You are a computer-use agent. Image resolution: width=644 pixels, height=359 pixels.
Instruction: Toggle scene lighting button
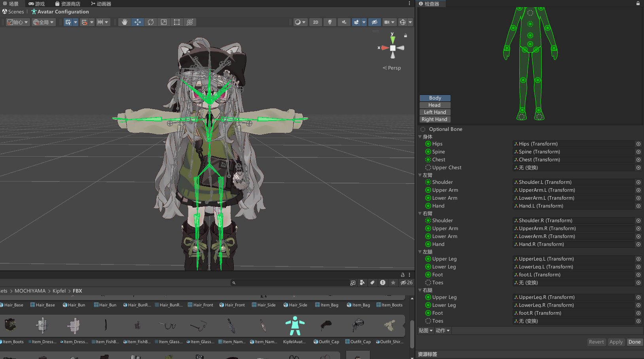pyautogui.click(x=330, y=22)
